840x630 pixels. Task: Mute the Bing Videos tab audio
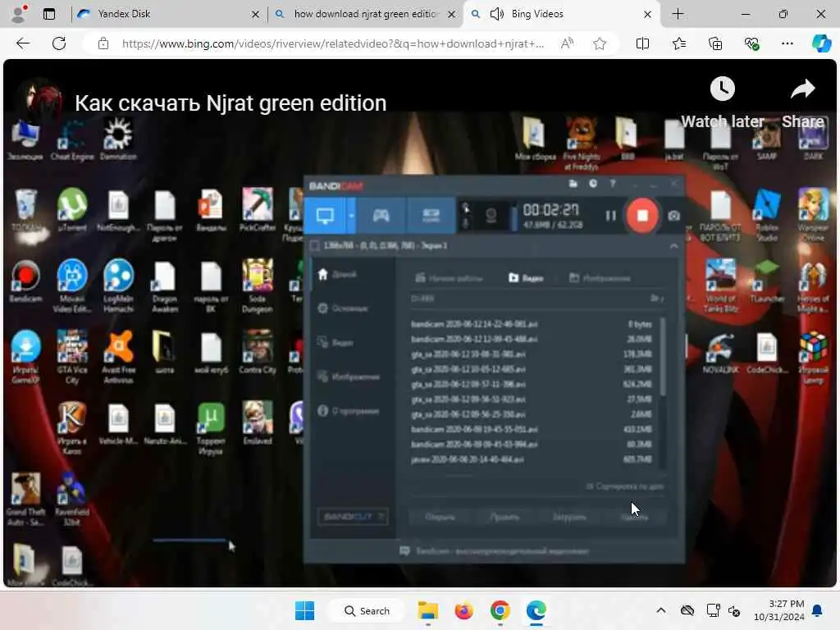coord(497,14)
